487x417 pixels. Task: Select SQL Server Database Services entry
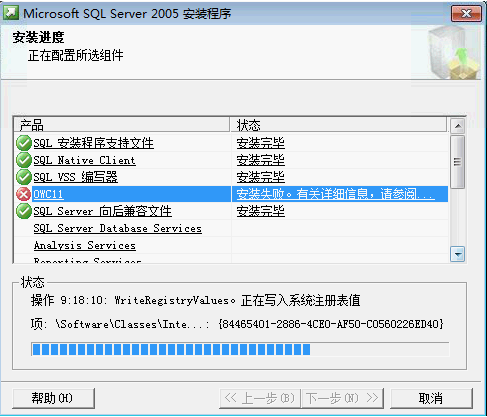point(117,228)
